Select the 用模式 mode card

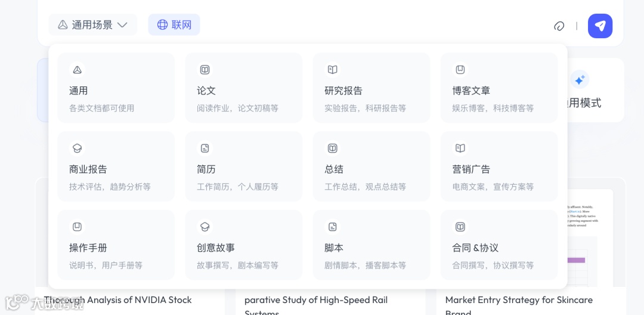[x=596, y=90]
